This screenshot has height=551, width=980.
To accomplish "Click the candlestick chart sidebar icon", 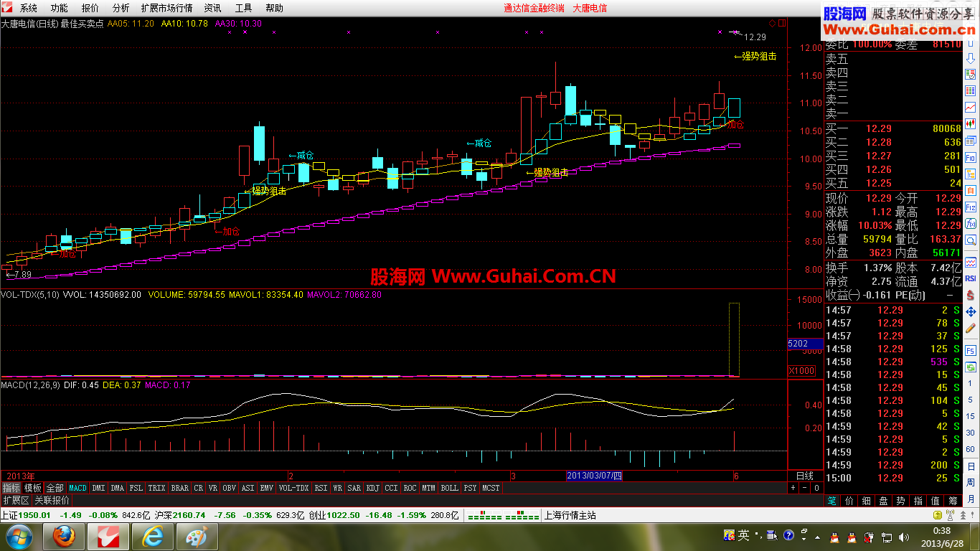I will pyautogui.click(x=971, y=123).
